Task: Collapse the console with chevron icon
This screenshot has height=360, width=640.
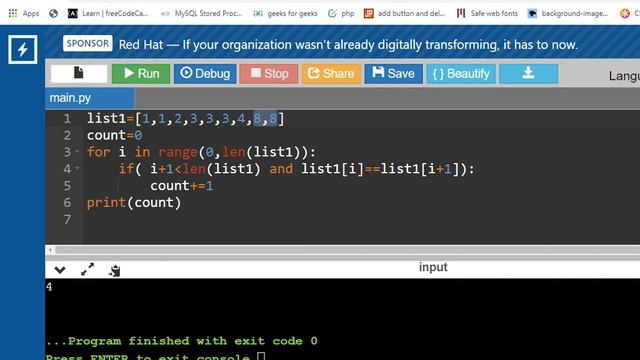Action: click(60, 270)
